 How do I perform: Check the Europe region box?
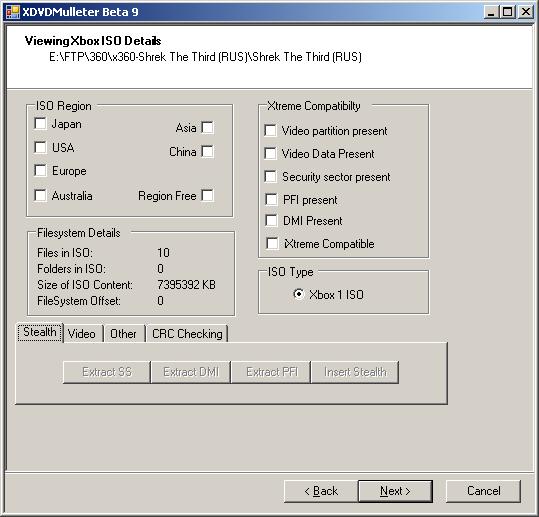coord(41,170)
